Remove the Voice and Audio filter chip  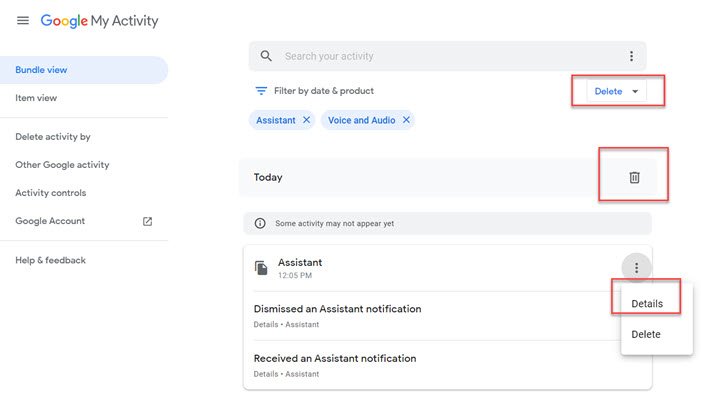point(406,120)
